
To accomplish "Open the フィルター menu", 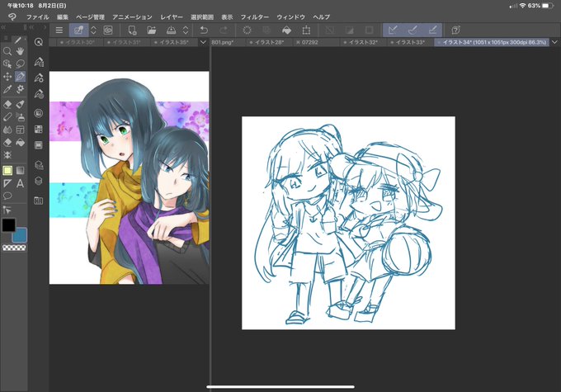I will coord(254,17).
